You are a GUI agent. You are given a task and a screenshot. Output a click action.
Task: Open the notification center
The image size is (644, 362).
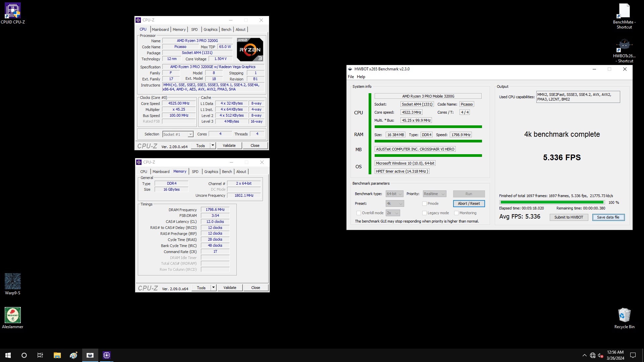coord(633,355)
